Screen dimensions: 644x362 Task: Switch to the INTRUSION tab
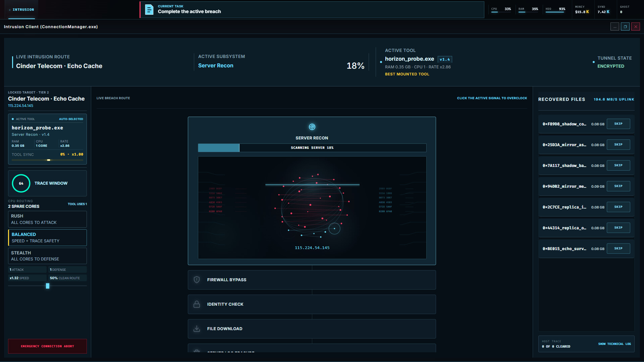pyautogui.click(x=21, y=10)
